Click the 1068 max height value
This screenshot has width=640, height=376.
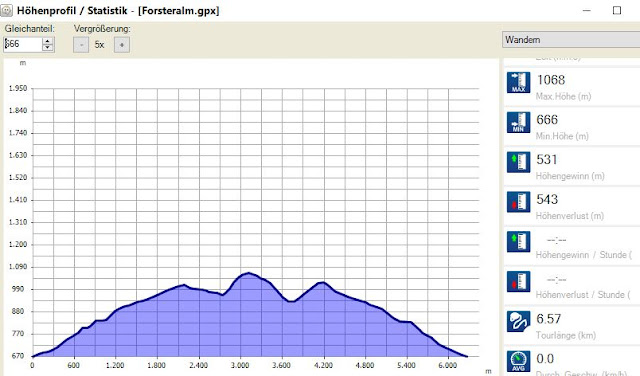tap(551, 80)
